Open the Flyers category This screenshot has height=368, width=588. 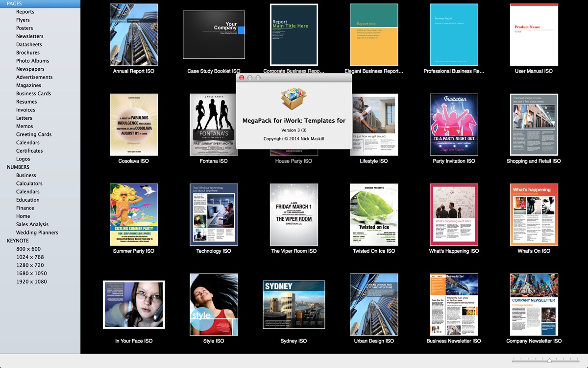(x=23, y=20)
